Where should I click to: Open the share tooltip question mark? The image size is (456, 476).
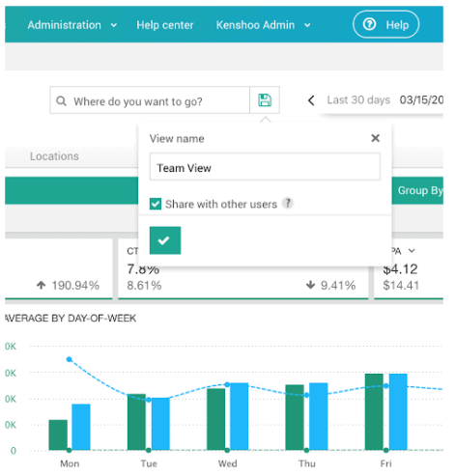288,203
